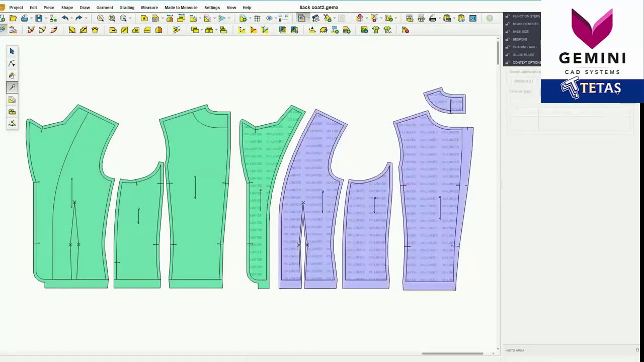Open the PARALLEL seam allowance dropdown
The width and height of the screenshot is (644, 362).
pyautogui.click(x=523, y=81)
